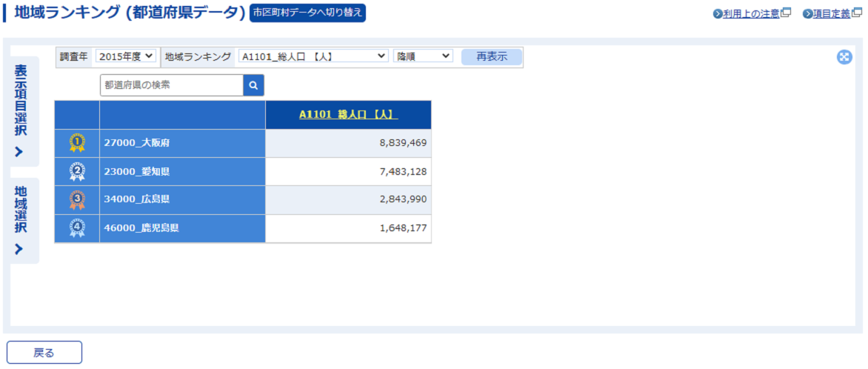Click the bronze rank 3 medal icon
Viewport: 868px width, 369px height.
[77, 200]
